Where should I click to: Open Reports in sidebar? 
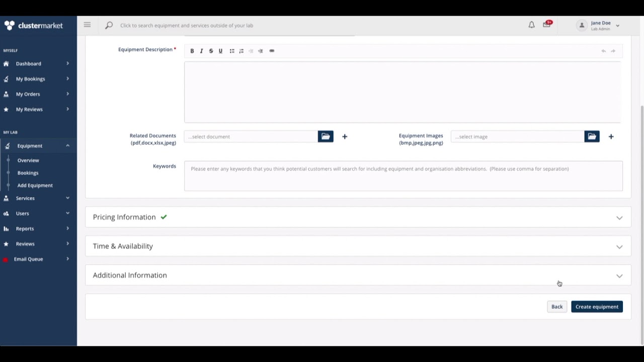click(38, 229)
